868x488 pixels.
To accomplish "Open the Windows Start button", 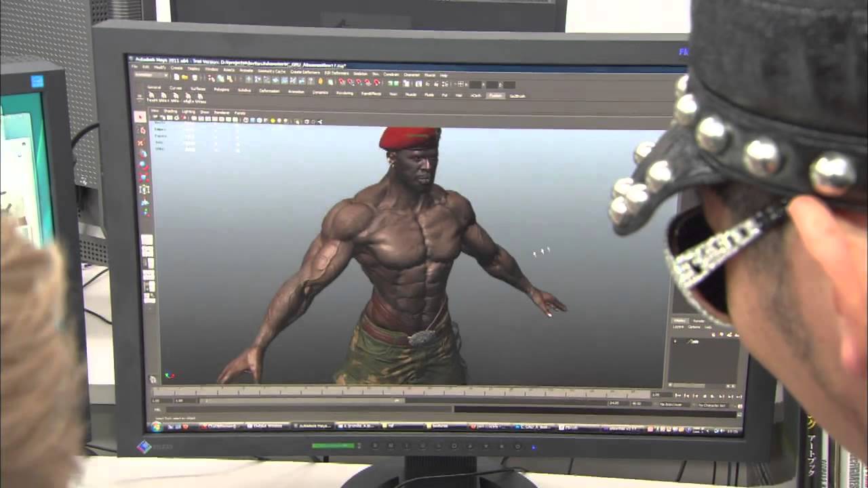I will pyautogui.click(x=156, y=427).
